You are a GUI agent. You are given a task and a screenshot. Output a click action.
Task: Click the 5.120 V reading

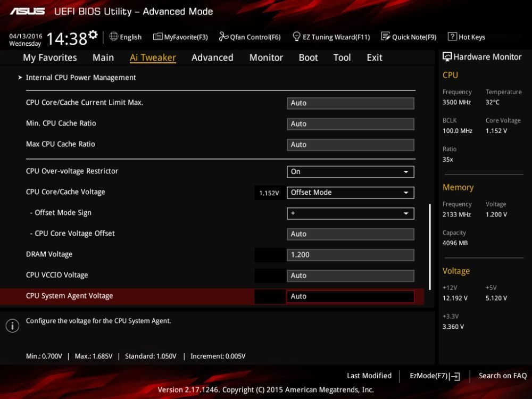click(496, 298)
